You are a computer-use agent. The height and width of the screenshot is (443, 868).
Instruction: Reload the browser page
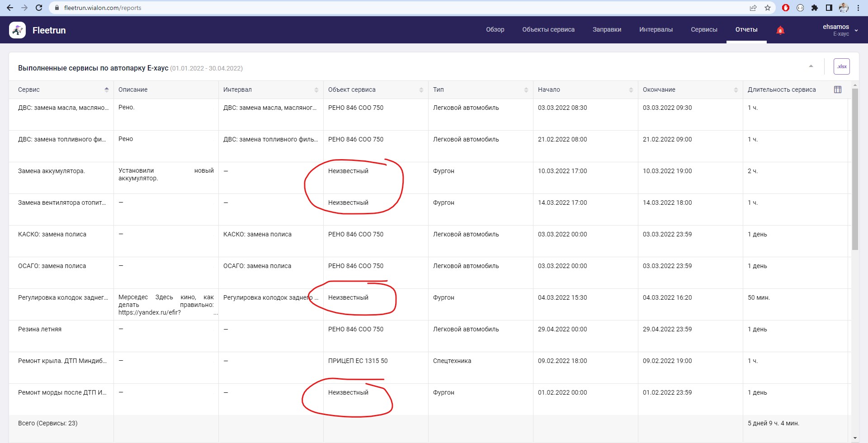click(39, 8)
